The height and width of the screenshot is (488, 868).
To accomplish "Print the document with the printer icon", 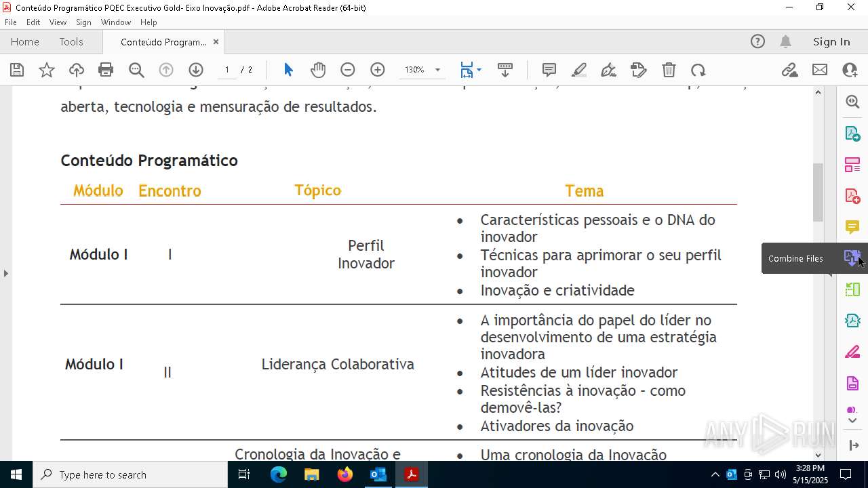I will pyautogui.click(x=106, y=70).
